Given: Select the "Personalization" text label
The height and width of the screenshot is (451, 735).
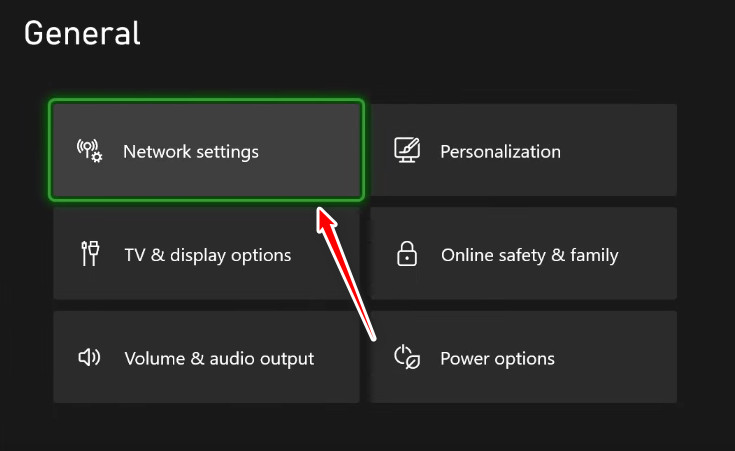Looking at the screenshot, I should click(x=500, y=152).
